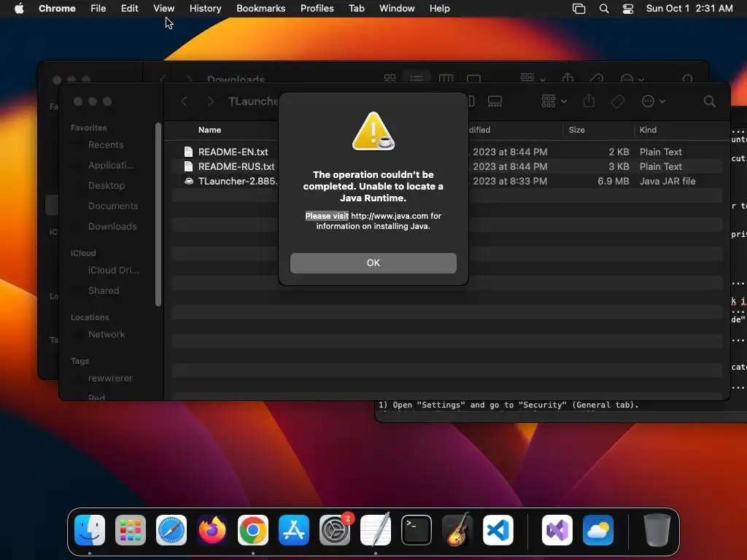Click the Share icon in TLauncher Finder toolbar

point(589,101)
